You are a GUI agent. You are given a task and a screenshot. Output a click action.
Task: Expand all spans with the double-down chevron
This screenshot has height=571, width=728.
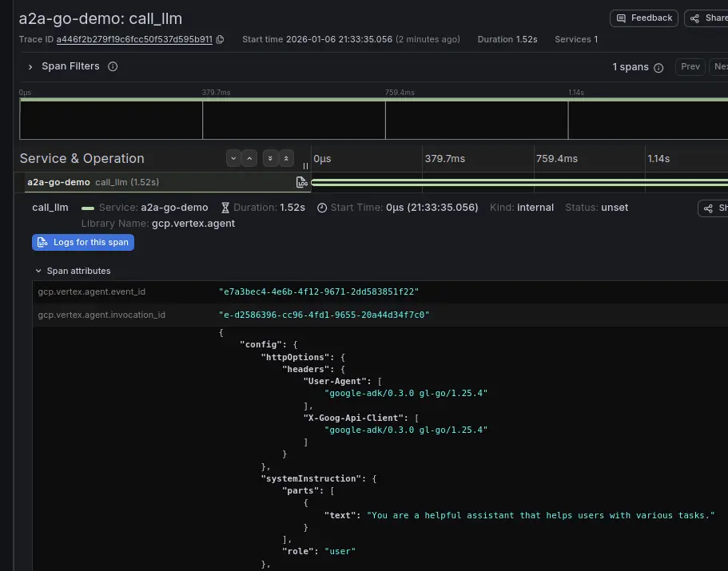coord(270,158)
